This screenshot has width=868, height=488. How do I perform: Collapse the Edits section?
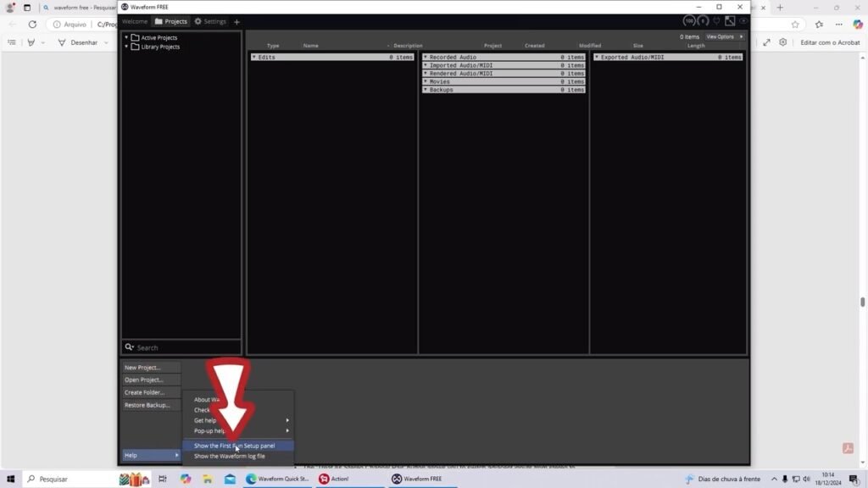[x=254, y=57]
